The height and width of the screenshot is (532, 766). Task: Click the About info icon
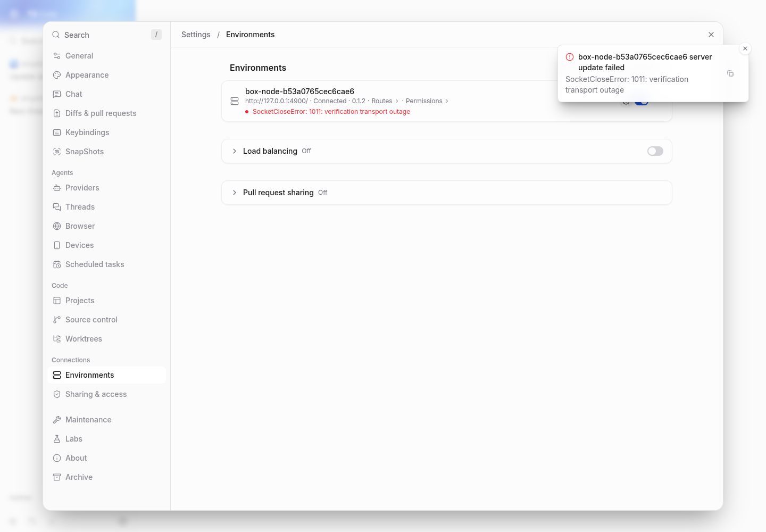pos(57,458)
